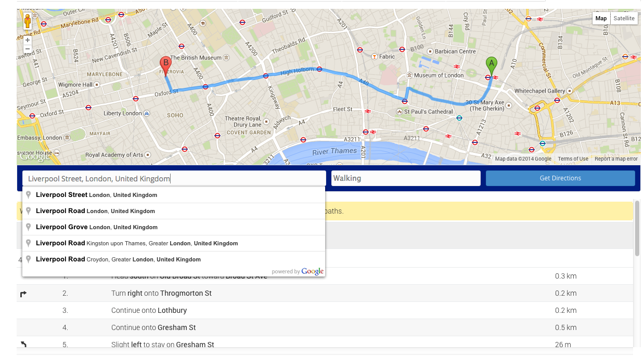The height and width of the screenshot is (356, 644).
Task: Click the High Holborn road label
Action: 297,71
